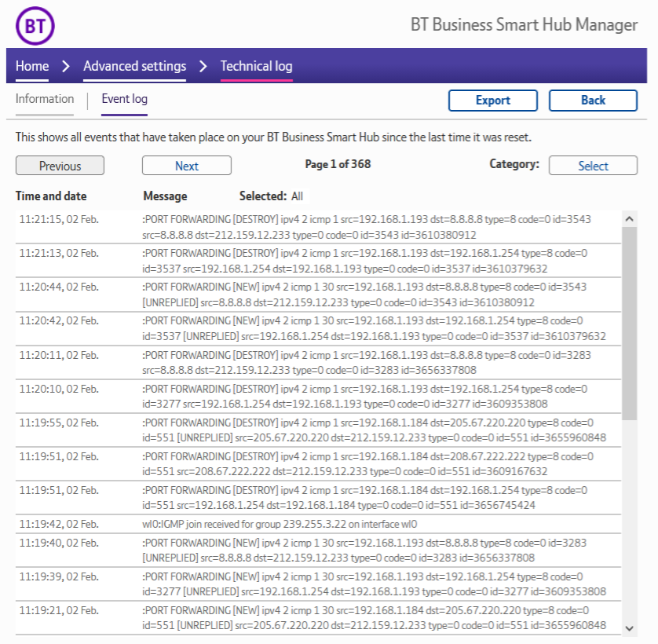Click the chevron after Home breadcrumb
The height and width of the screenshot is (644, 658).
[66, 66]
